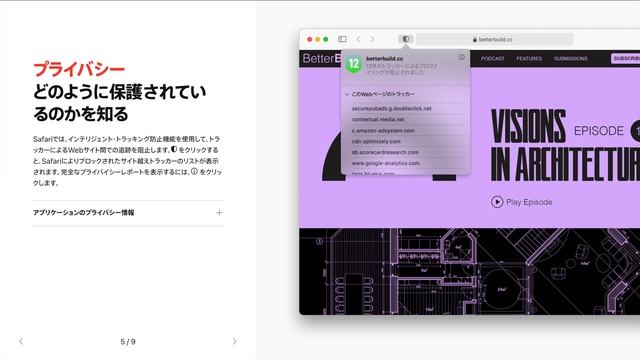Click the EPISODE label
The height and width of the screenshot is (360, 640).
click(x=599, y=131)
